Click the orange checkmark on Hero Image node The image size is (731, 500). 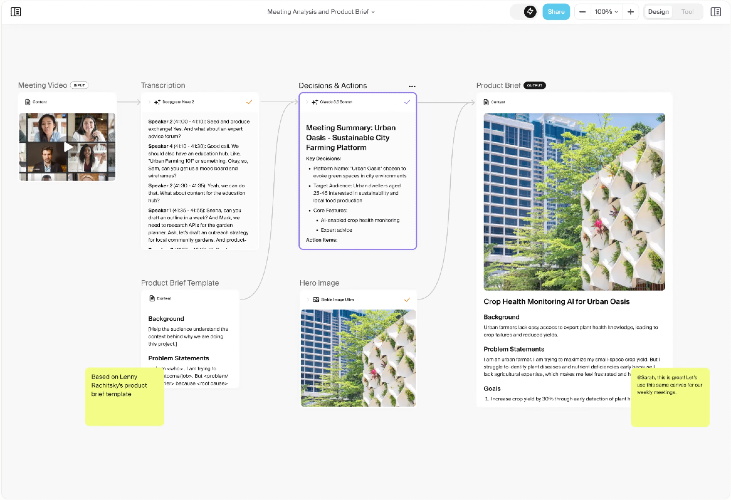tap(407, 300)
